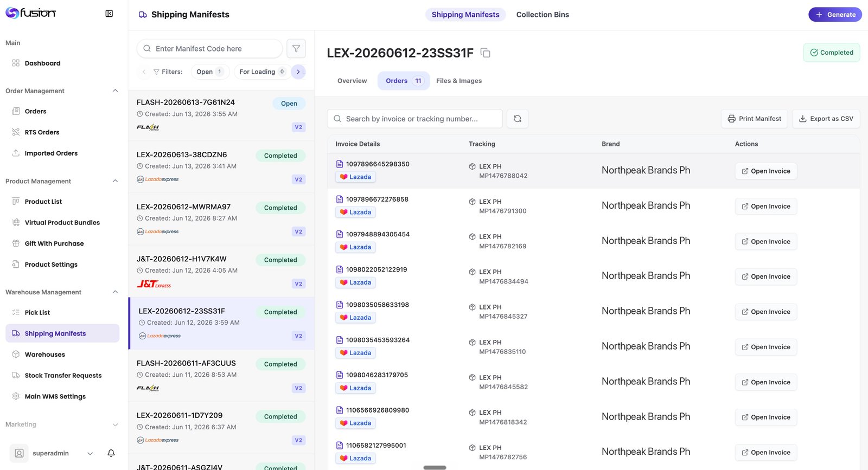
Task: Open Invoice for order 1106566926809980
Action: [765, 417]
